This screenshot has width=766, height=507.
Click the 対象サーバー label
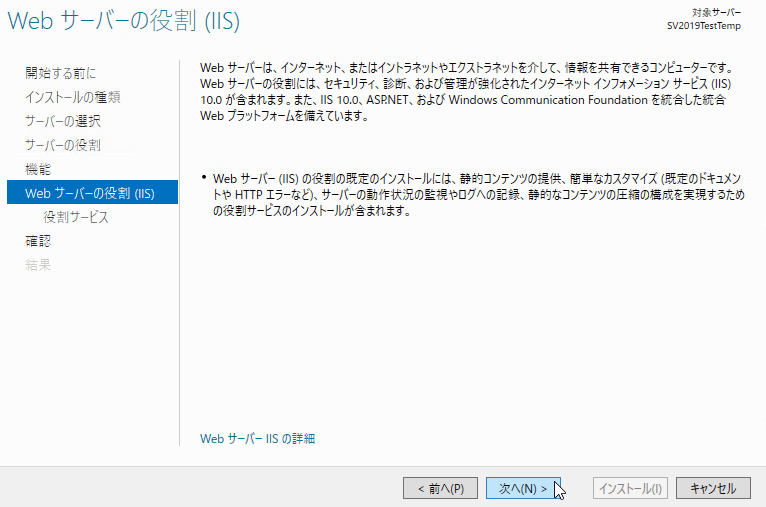point(716,12)
